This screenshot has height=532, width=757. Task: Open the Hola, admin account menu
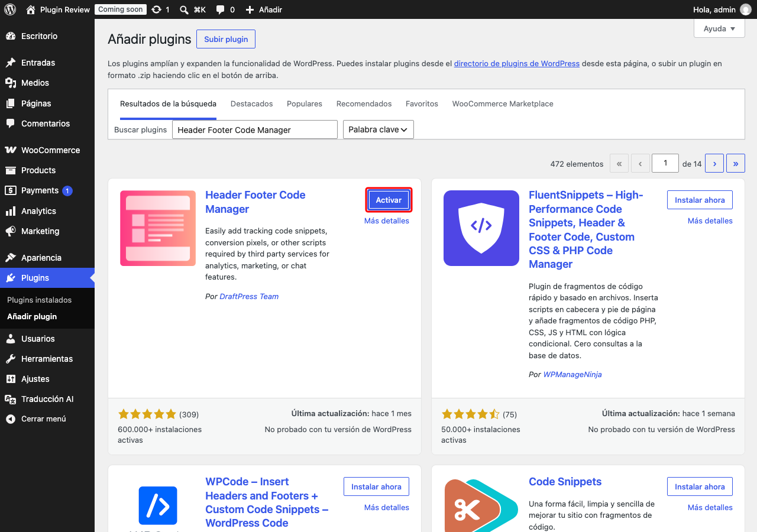(x=722, y=9)
